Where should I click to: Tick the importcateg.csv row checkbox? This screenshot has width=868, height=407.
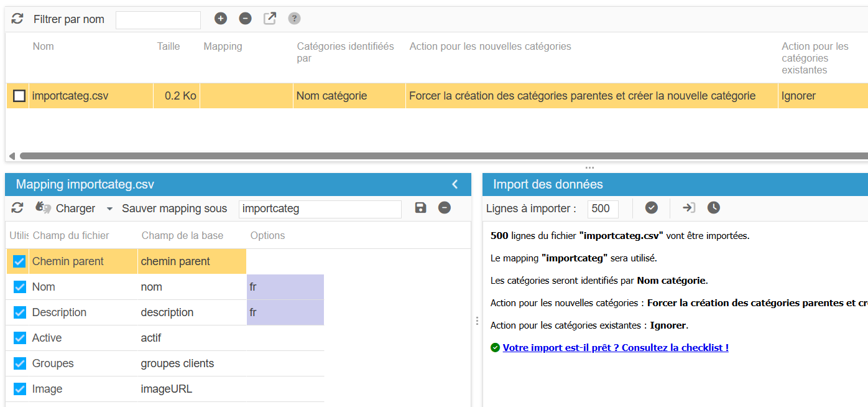click(20, 96)
